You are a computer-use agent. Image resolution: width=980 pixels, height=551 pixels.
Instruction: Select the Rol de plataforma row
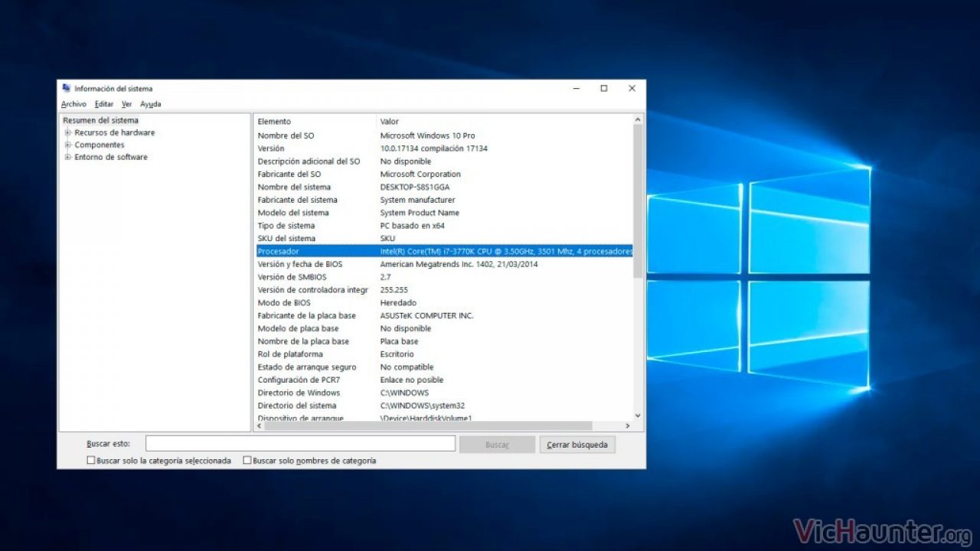pos(443,354)
